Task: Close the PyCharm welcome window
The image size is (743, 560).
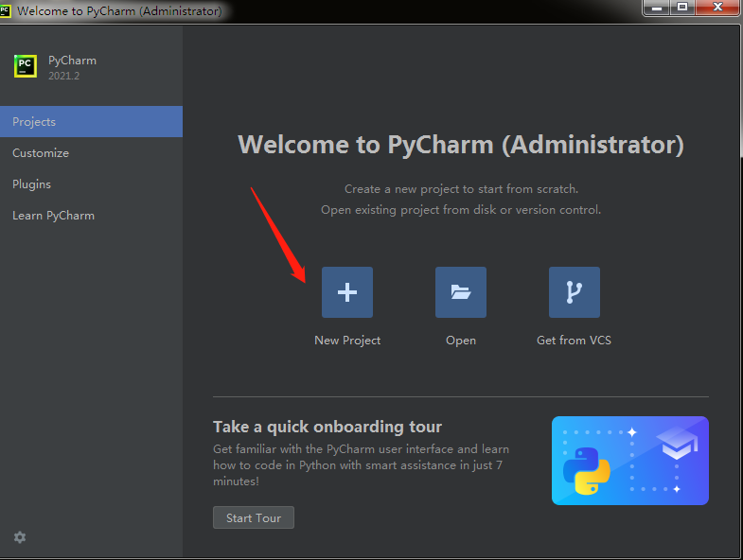Action: click(717, 8)
